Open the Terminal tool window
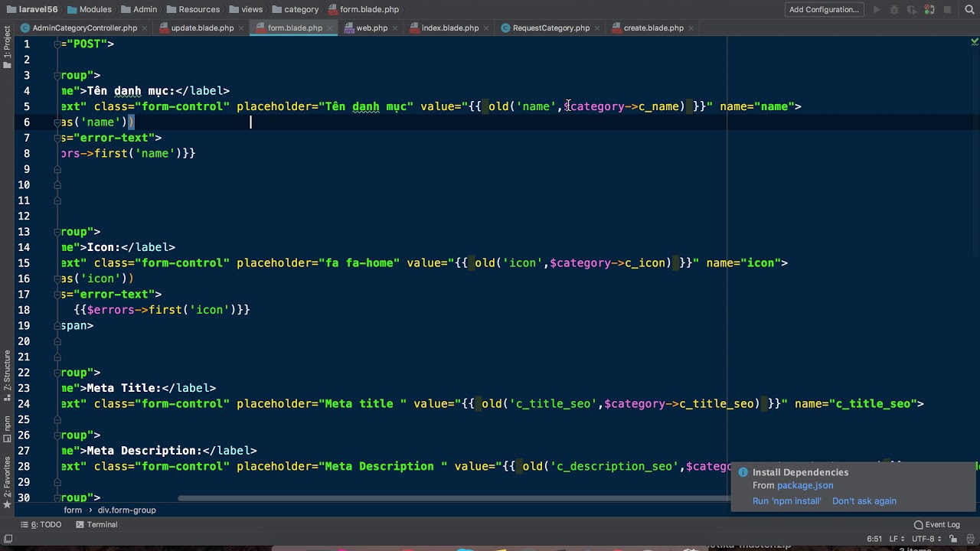The image size is (980, 551). coord(96,525)
